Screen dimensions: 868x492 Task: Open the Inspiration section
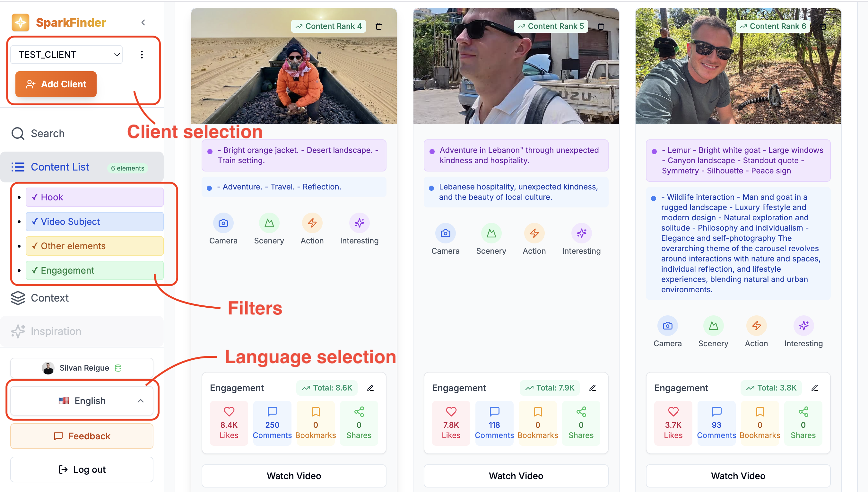pyautogui.click(x=56, y=331)
